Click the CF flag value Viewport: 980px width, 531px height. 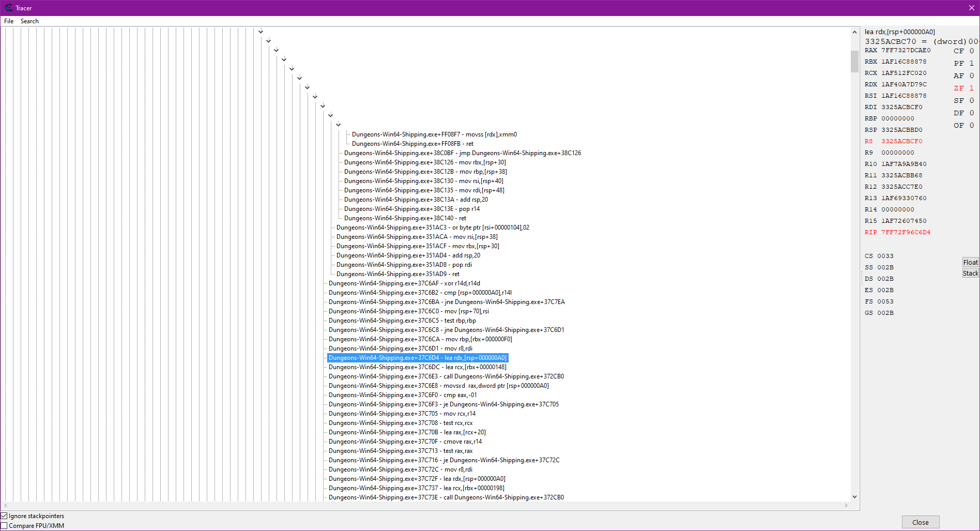971,51
